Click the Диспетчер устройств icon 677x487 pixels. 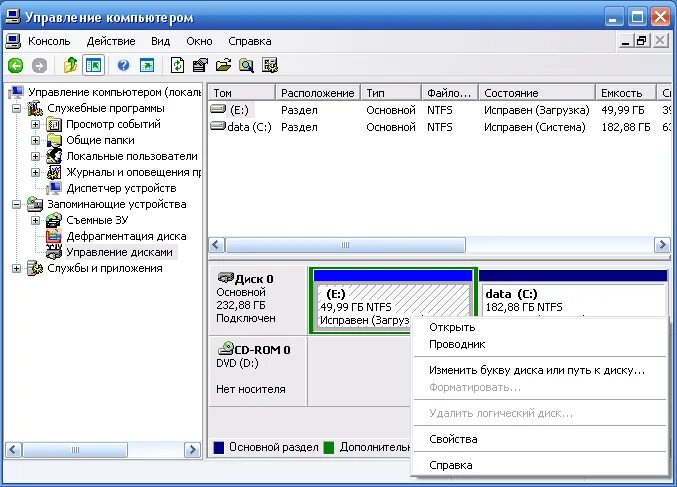(x=54, y=188)
